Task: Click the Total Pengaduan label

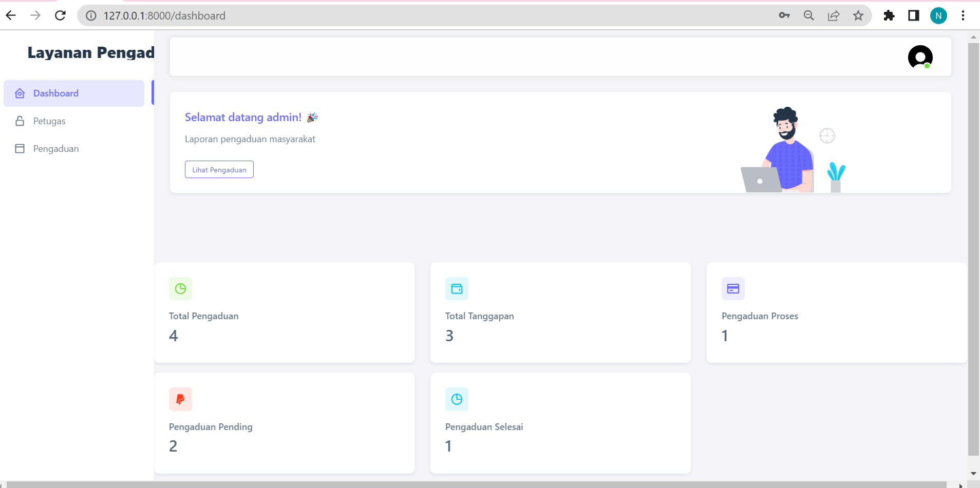Action: 204,316
